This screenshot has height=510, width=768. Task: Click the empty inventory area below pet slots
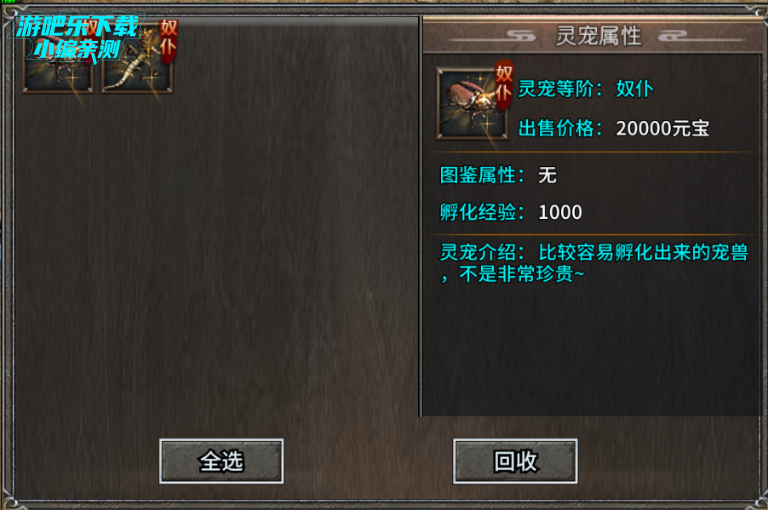coord(216,255)
